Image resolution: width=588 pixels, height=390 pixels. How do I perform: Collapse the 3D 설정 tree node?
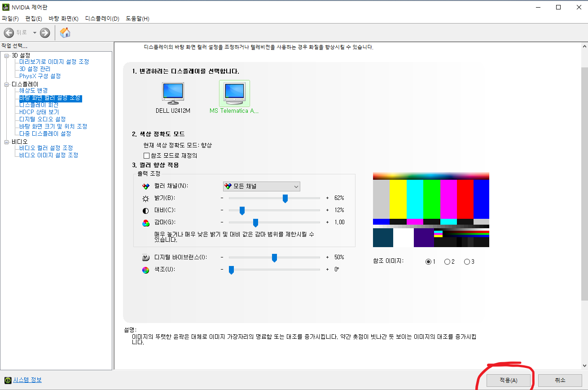tap(7, 55)
